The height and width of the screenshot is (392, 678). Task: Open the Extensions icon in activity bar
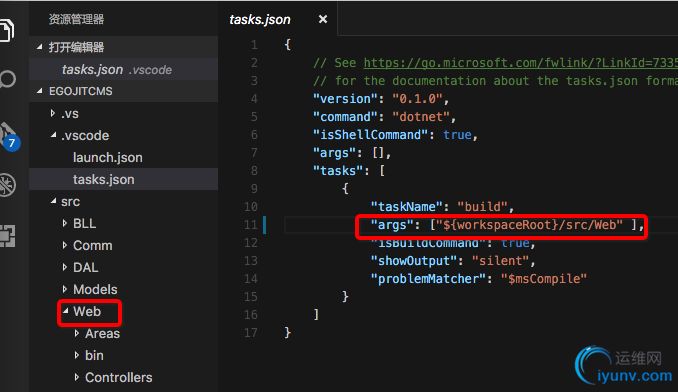(x=7, y=236)
